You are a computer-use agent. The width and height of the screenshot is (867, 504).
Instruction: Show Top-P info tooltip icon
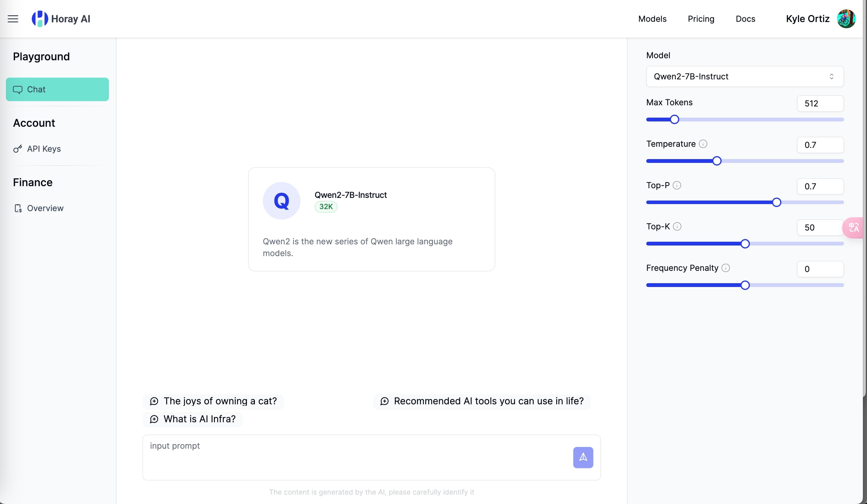(x=677, y=185)
